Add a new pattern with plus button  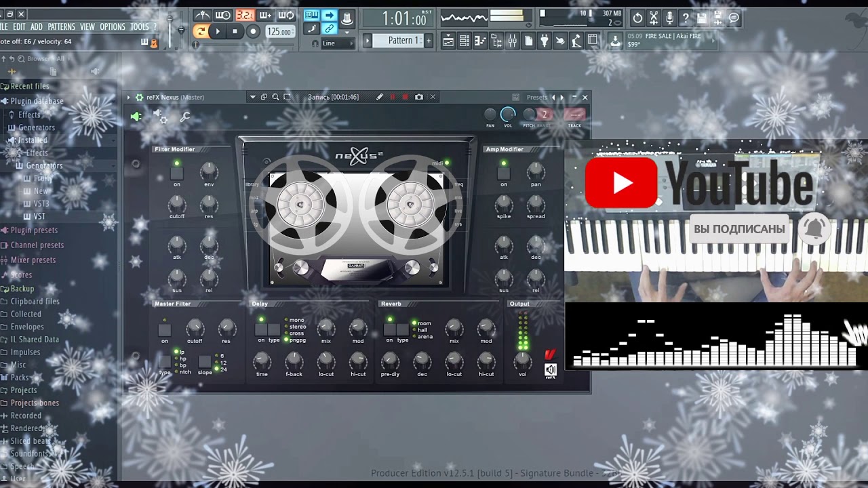[x=429, y=41]
